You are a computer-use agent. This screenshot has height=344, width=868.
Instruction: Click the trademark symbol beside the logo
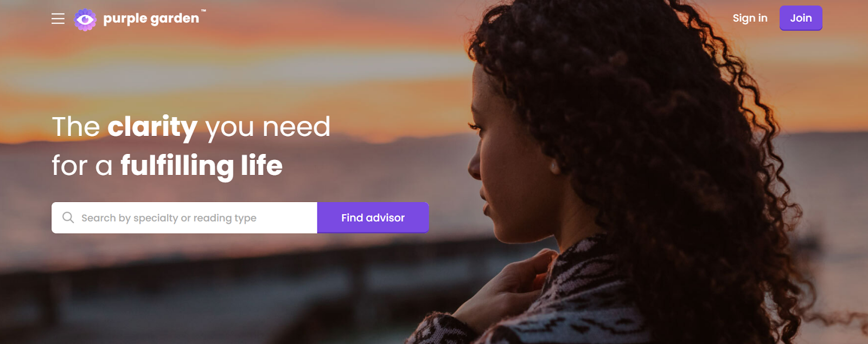[203, 11]
